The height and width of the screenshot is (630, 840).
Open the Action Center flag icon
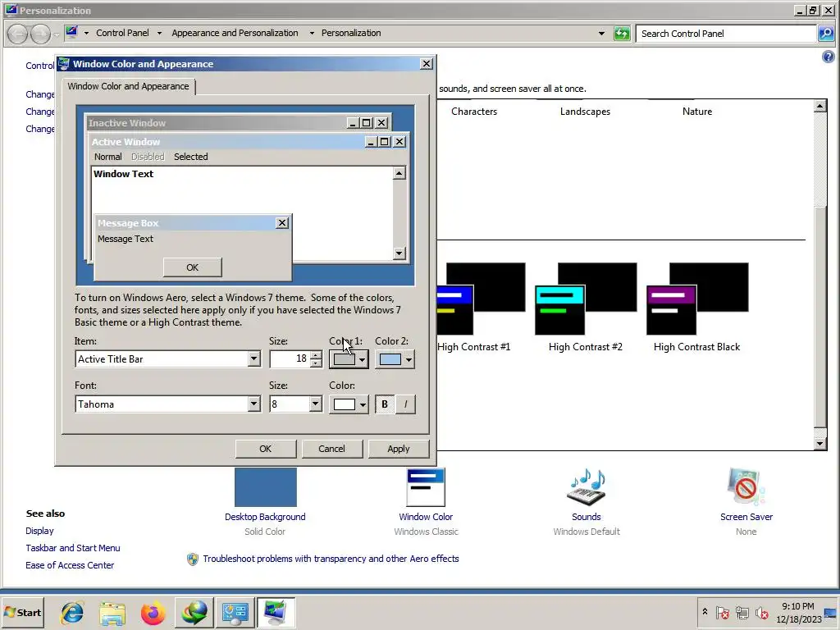click(722, 612)
